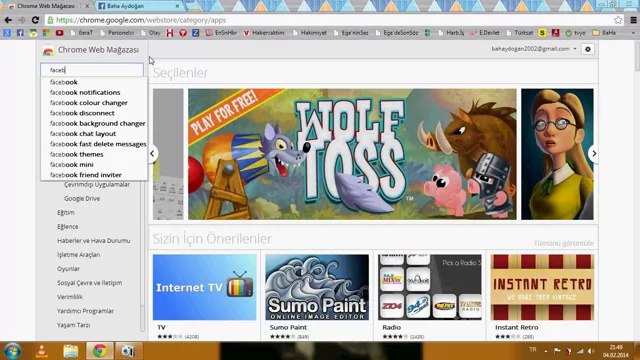This screenshot has width=640, height=360.
Task: Reload the Chrome Web Store page
Action: click(36, 20)
